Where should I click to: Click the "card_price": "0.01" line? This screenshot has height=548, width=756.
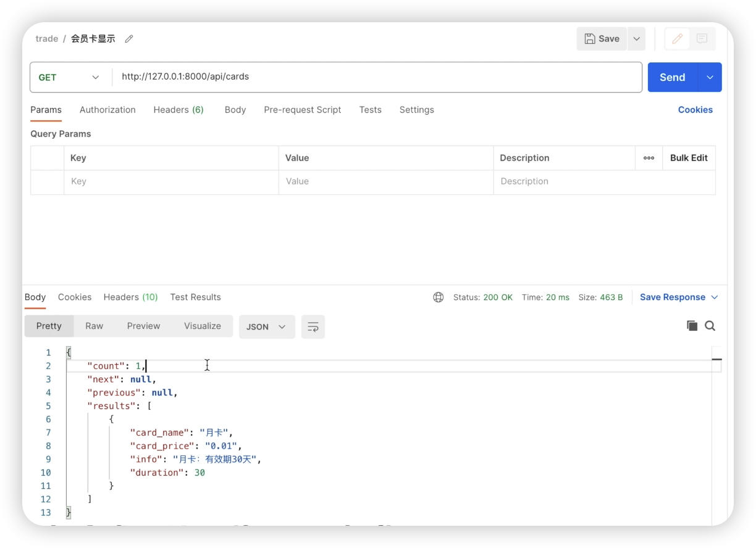186,446
